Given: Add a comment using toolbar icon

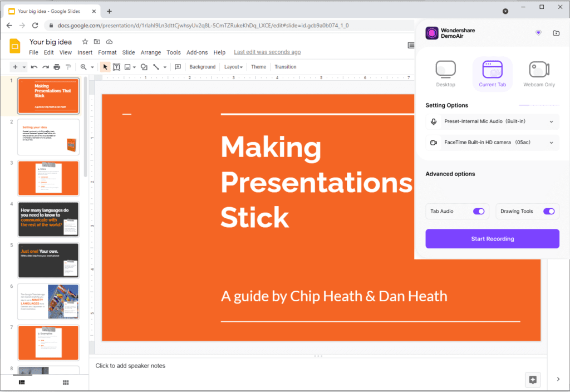Looking at the screenshot, I should point(178,67).
